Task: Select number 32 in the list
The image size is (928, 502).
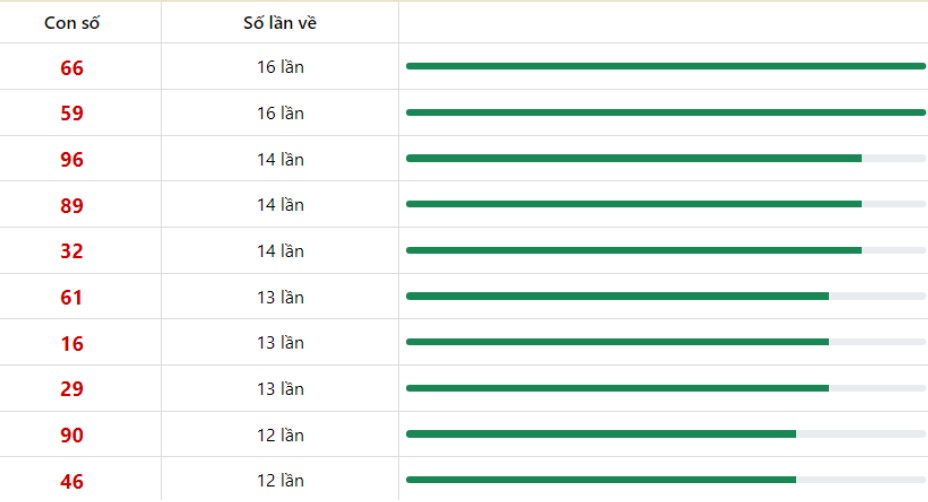Action: click(72, 251)
